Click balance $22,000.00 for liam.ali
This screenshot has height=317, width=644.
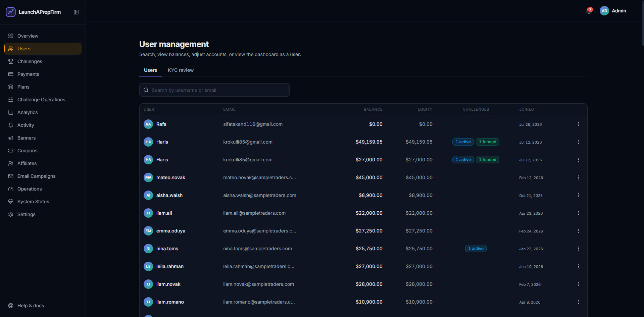coord(369,213)
